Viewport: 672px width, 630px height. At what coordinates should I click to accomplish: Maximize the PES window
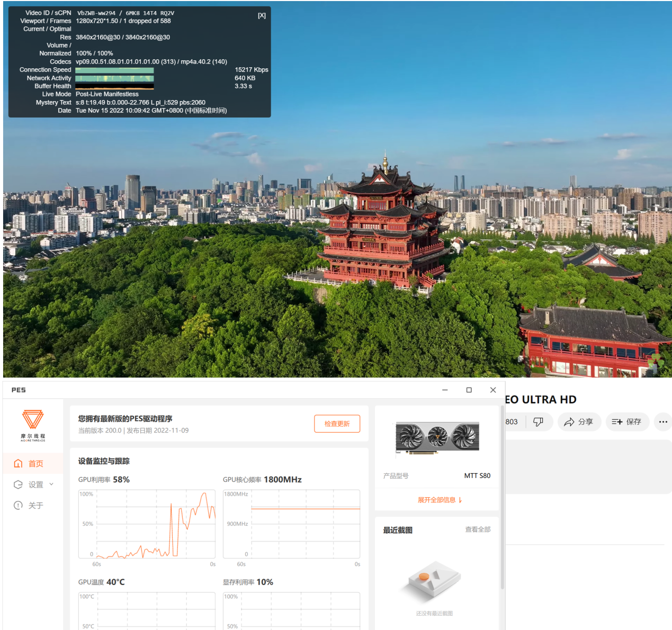click(x=469, y=390)
